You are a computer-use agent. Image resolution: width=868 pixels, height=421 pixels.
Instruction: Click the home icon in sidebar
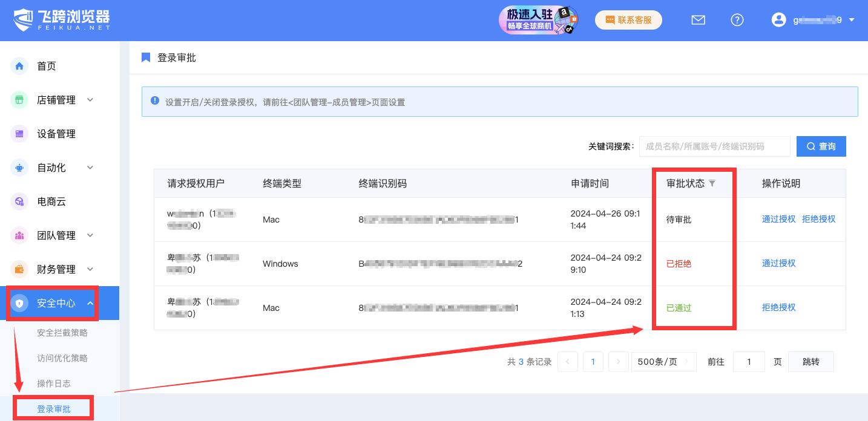[x=19, y=66]
